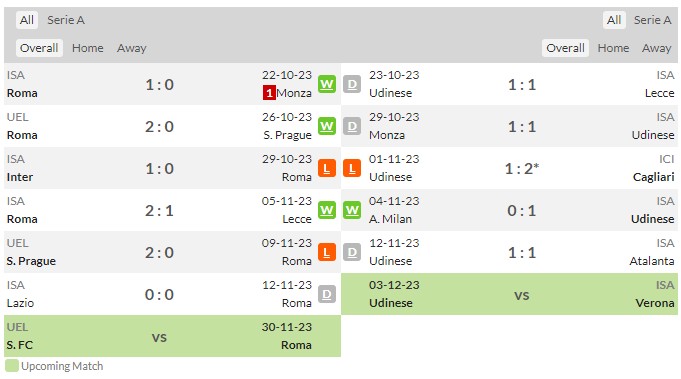This screenshot has width=681, height=379.
Task: Switch right panel to Away matches
Action: point(657,48)
